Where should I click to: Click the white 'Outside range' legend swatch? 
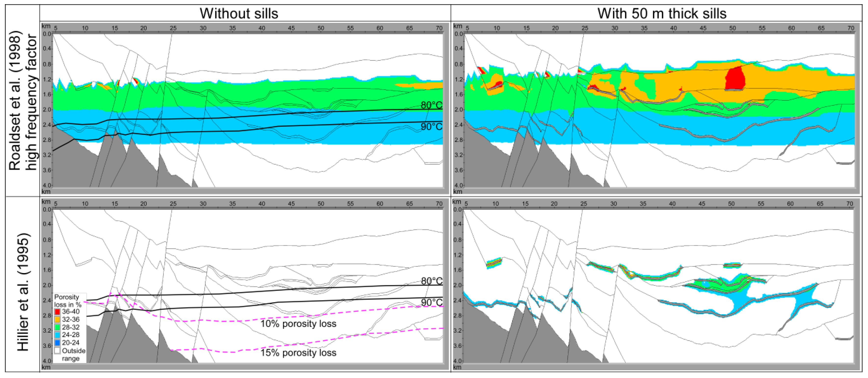tap(57, 351)
